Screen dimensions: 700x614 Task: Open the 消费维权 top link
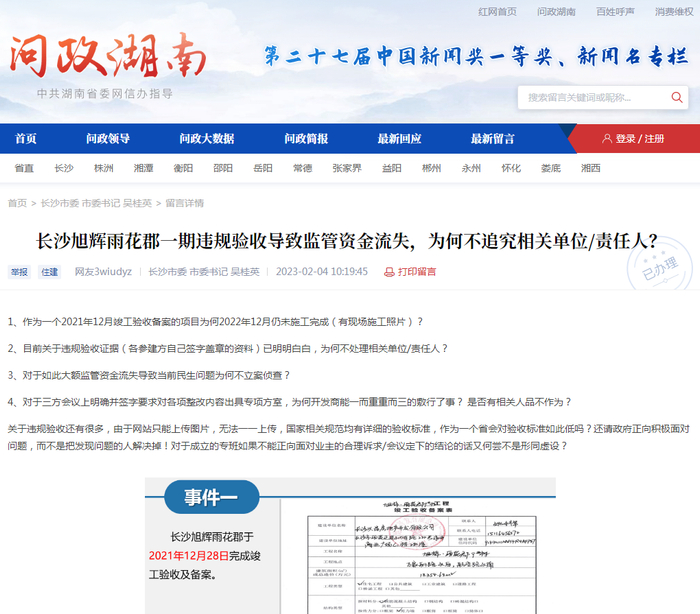click(x=674, y=12)
